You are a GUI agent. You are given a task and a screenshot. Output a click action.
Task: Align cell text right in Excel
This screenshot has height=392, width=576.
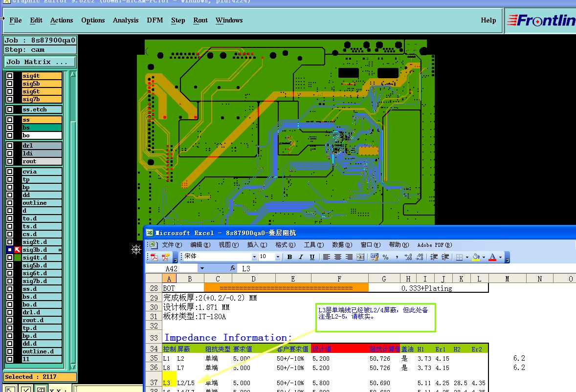point(349,257)
